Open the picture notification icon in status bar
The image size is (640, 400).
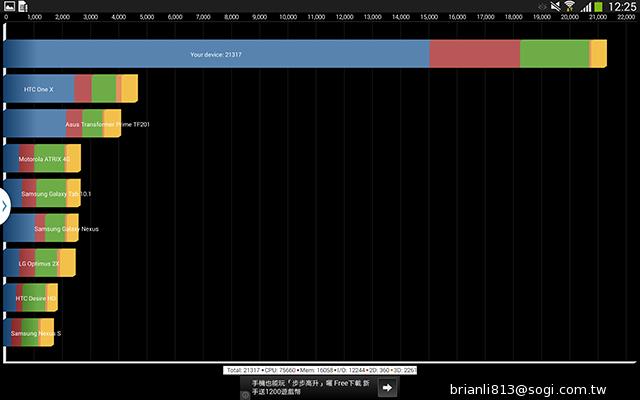point(9,7)
